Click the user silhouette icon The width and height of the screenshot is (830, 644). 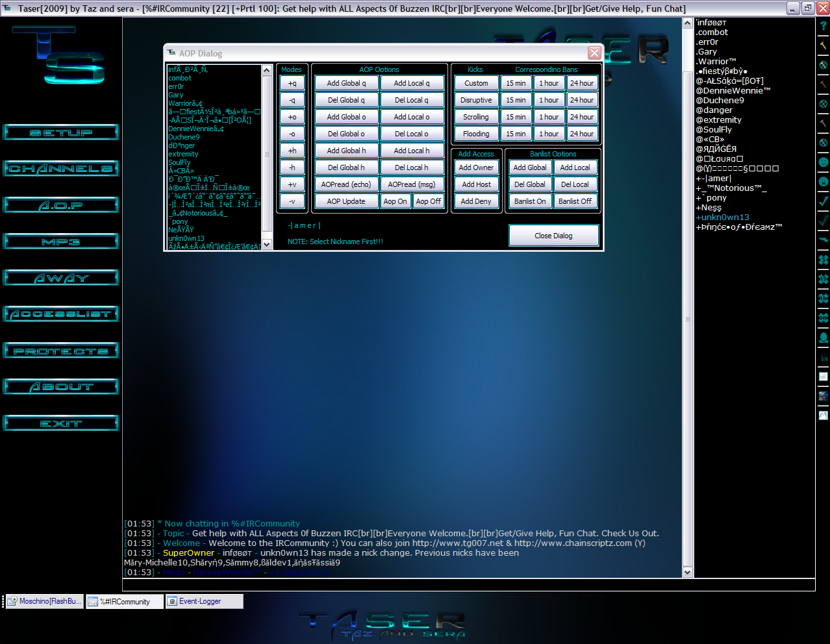click(x=823, y=338)
